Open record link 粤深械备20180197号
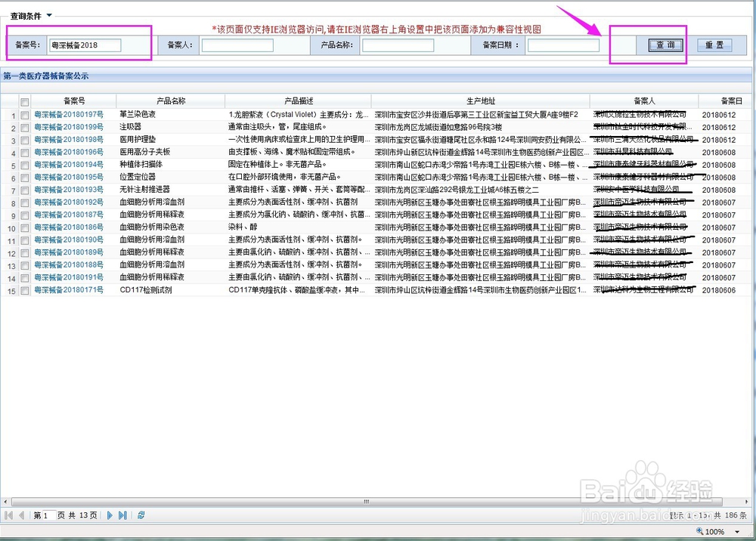 click(x=70, y=114)
